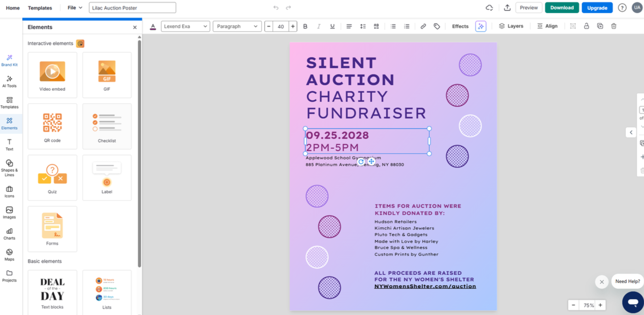
Task: Open the Templates top menu item
Action: click(40, 8)
